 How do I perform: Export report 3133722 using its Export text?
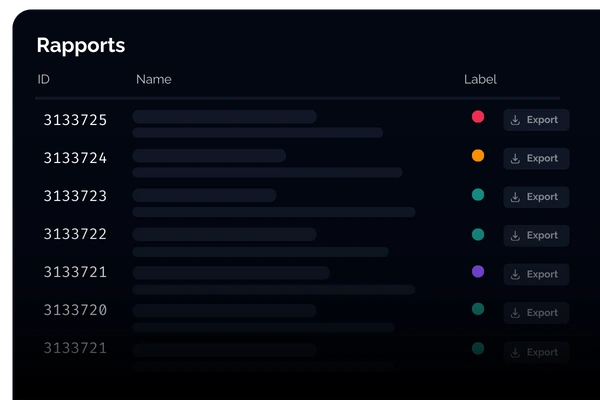[x=542, y=235]
